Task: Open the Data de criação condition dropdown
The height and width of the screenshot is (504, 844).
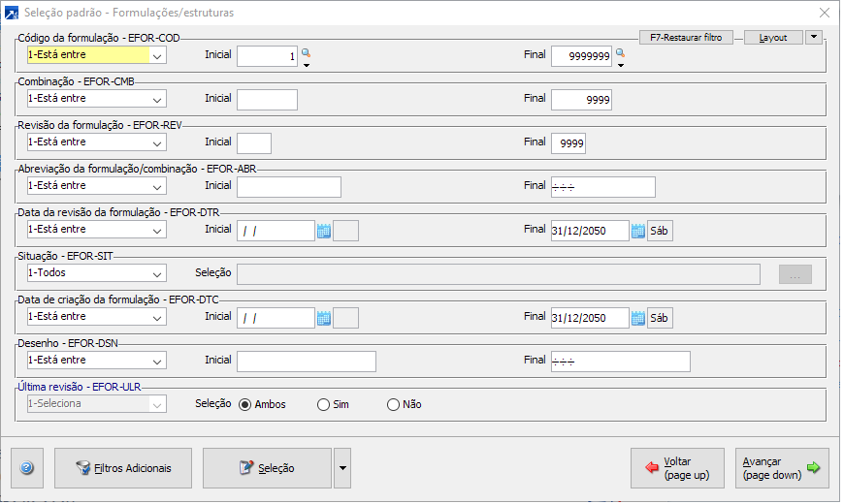Action: pyautogui.click(x=97, y=317)
